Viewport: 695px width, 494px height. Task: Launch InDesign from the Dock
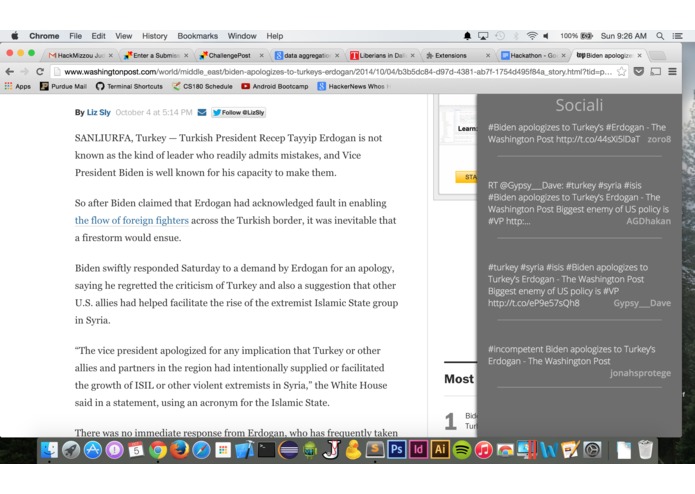(x=418, y=450)
